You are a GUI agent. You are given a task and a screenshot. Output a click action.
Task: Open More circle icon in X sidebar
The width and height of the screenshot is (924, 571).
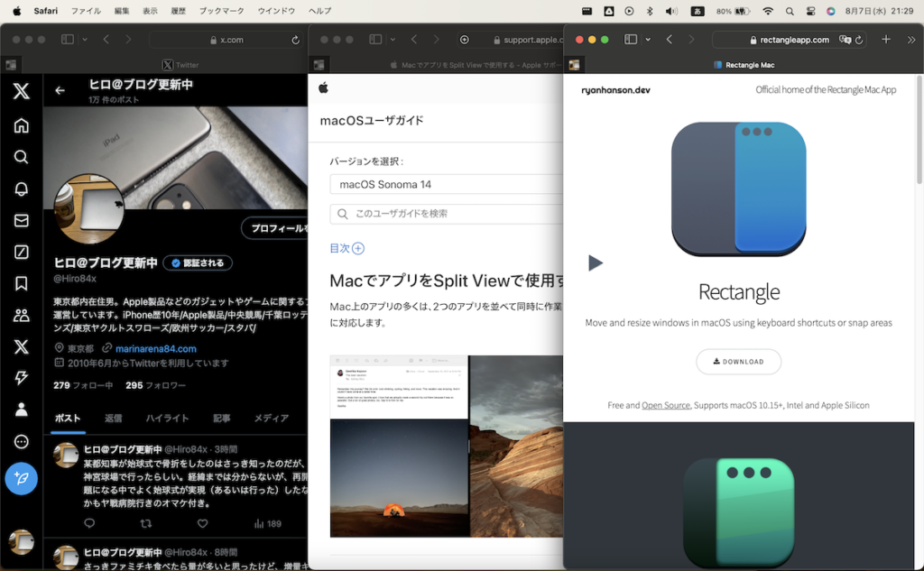(22, 441)
